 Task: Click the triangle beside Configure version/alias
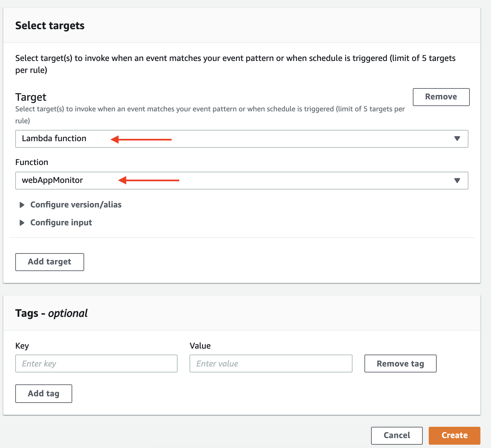22,205
